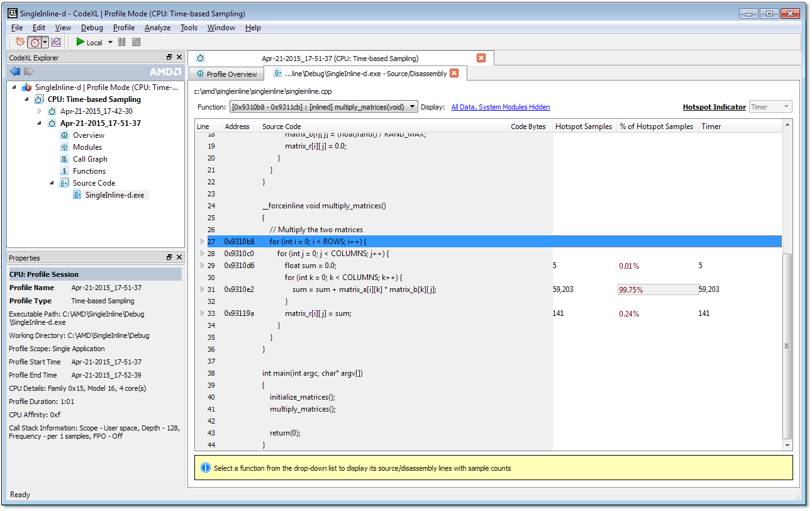Sort by the Hotspot Samples column header
812x511 pixels.
[584, 126]
